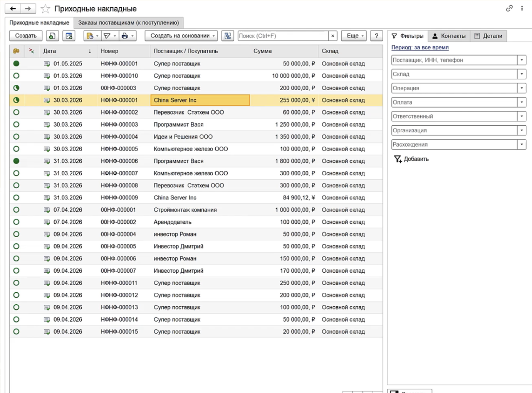532x393 pixels.
Task: Open the quick filter funnel menu
Action: (110, 36)
